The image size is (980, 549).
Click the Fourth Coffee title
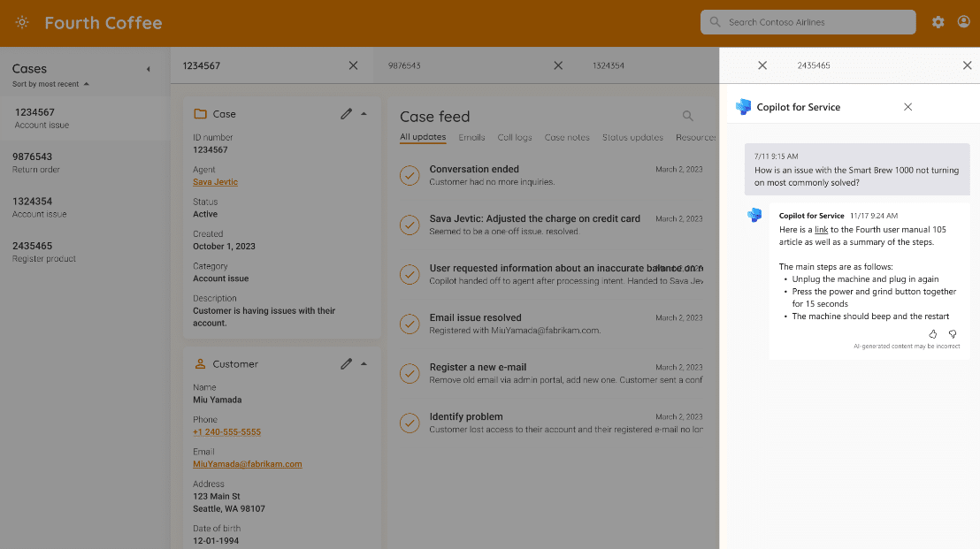pyautogui.click(x=103, y=23)
